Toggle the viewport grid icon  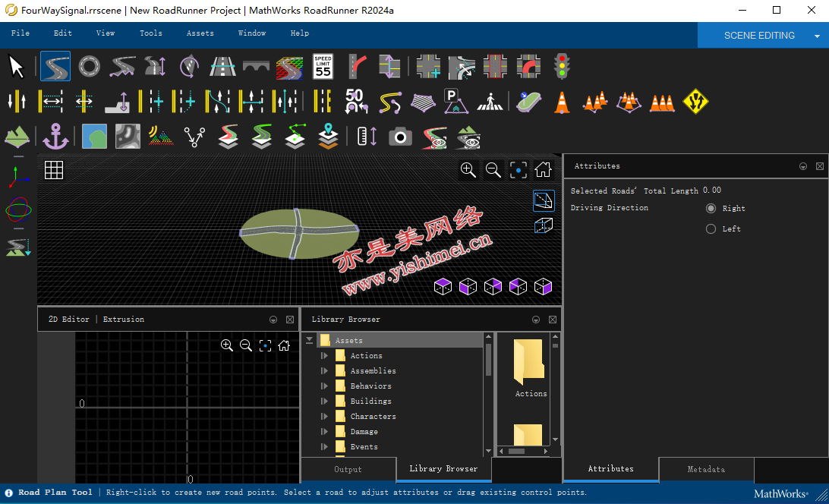tap(54, 170)
